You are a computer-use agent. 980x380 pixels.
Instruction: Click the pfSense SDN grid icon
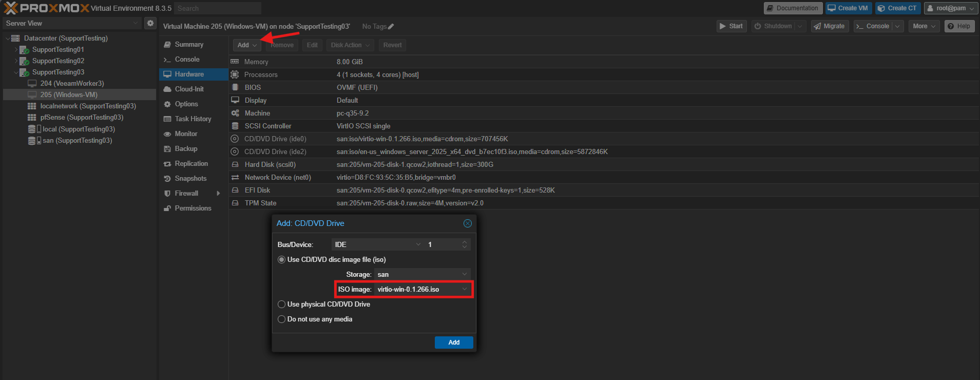click(x=32, y=118)
